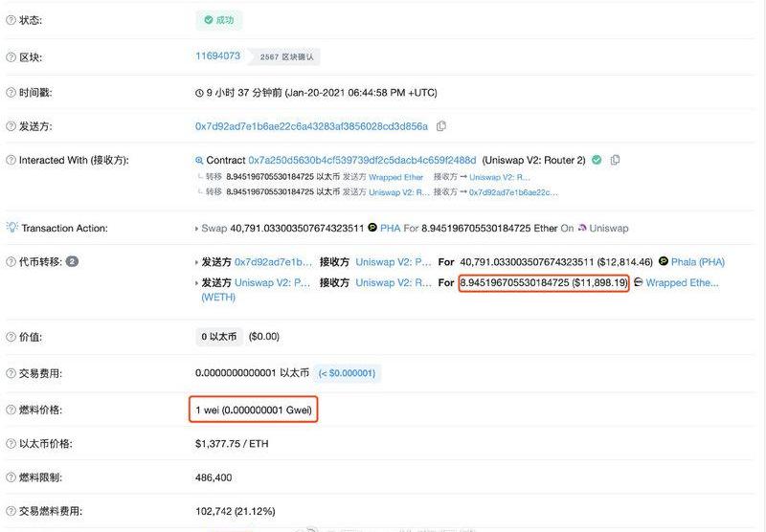The image size is (766, 532).
Task: Click the transaction fee dollar value badge
Action: tap(347, 373)
